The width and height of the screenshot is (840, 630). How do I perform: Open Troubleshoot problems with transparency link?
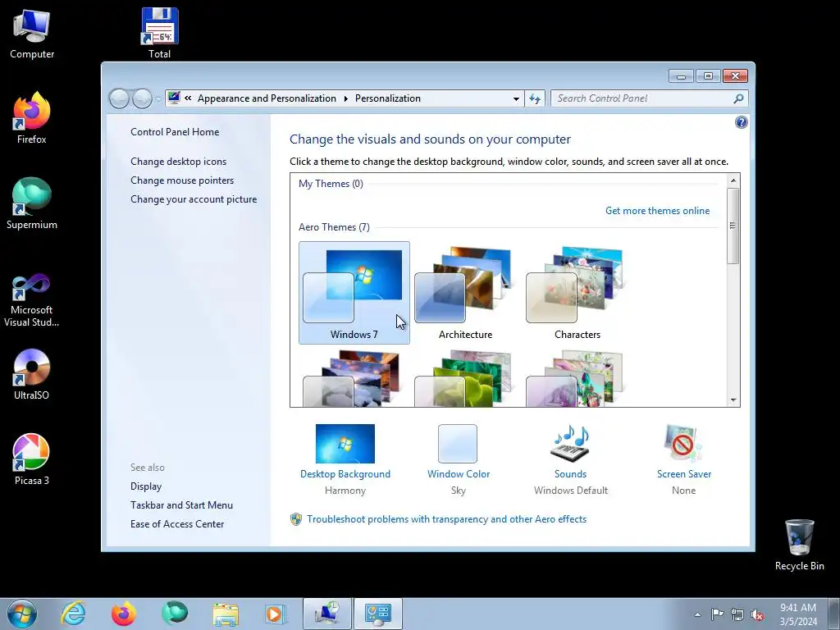click(x=446, y=519)
